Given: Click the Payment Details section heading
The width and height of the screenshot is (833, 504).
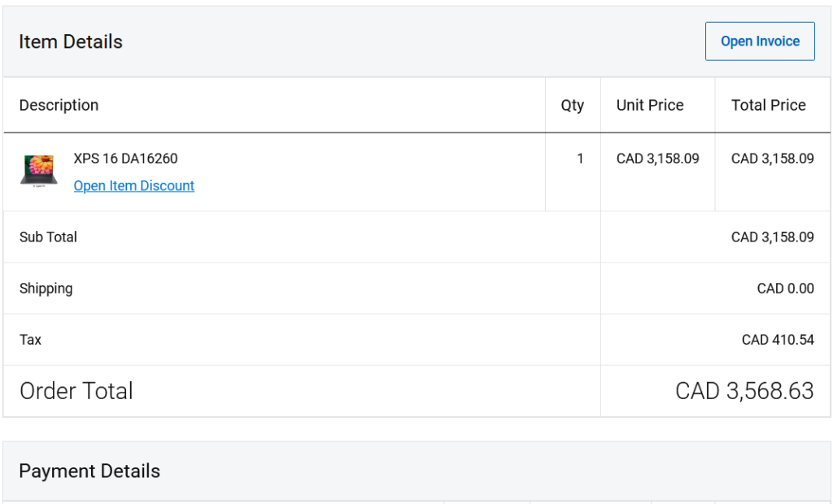Looking at the screenshot, I should 89,471.
